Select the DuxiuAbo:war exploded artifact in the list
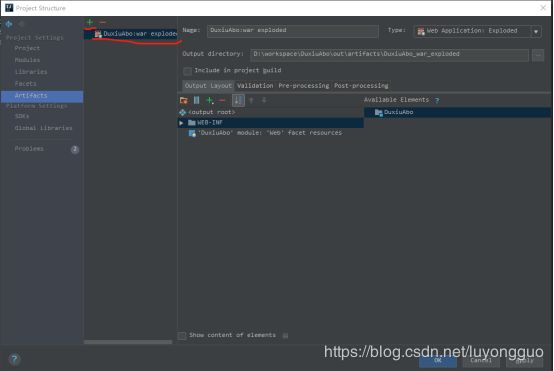 pyautogui.click(x=131, y=34)
